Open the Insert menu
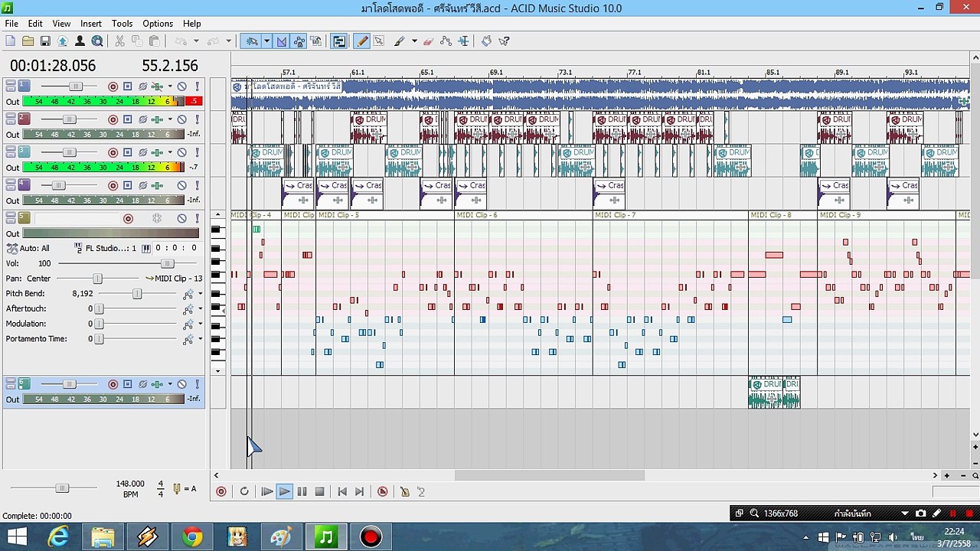This screenshot has width=980, height=551. pos(90,24)
